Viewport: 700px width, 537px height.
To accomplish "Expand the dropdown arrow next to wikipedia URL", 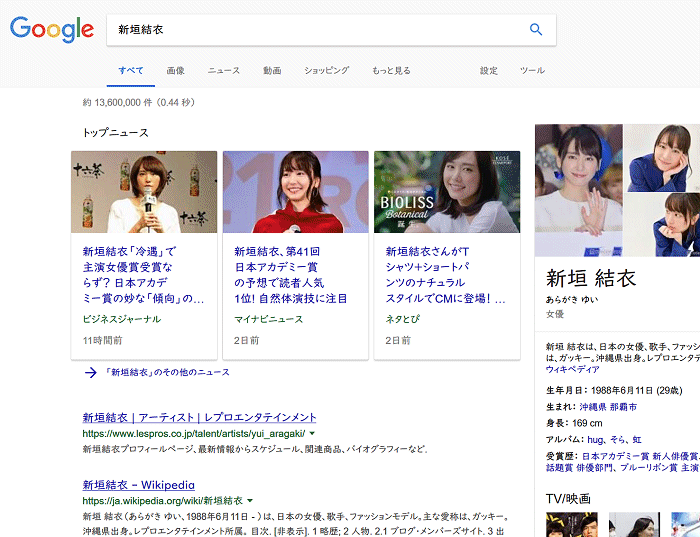I will [x=250, y=501].
